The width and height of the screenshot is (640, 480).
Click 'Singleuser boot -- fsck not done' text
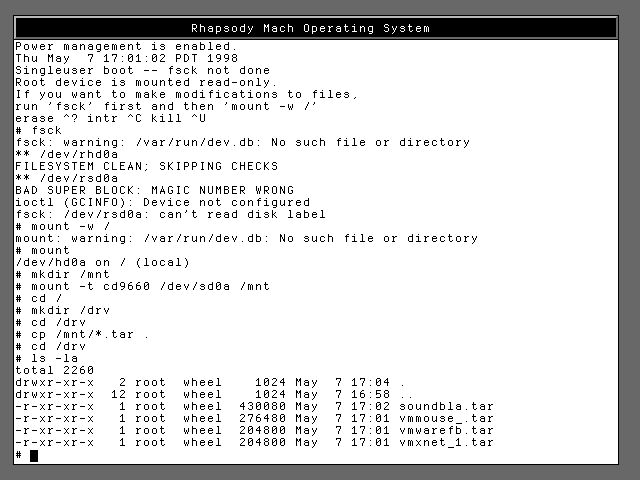tap(142, 70)
